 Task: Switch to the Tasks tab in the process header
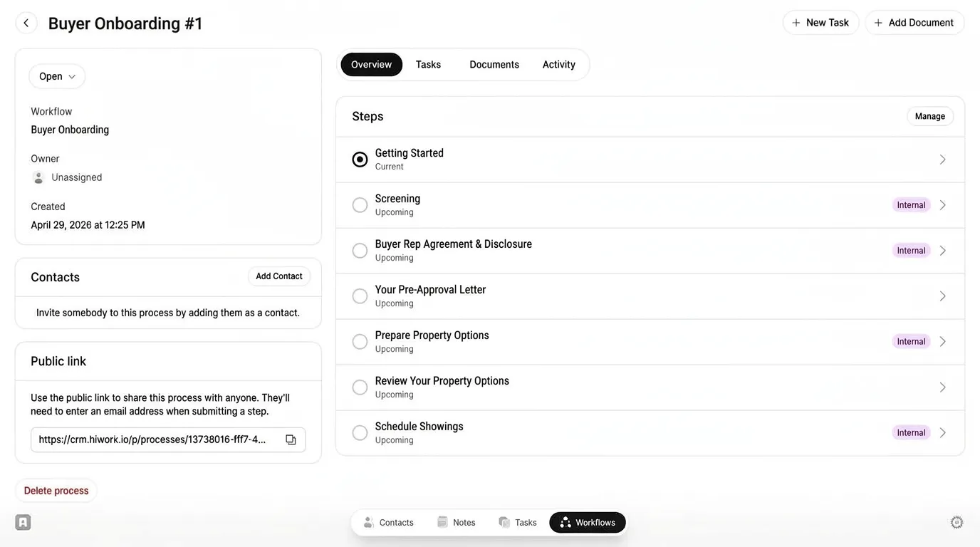428,64
